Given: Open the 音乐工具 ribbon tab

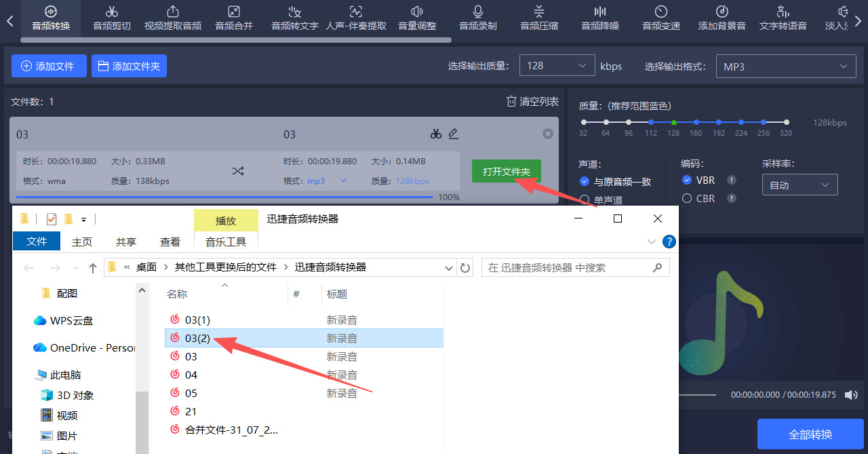Looking at the screenshot, I should tap(226, 242).
